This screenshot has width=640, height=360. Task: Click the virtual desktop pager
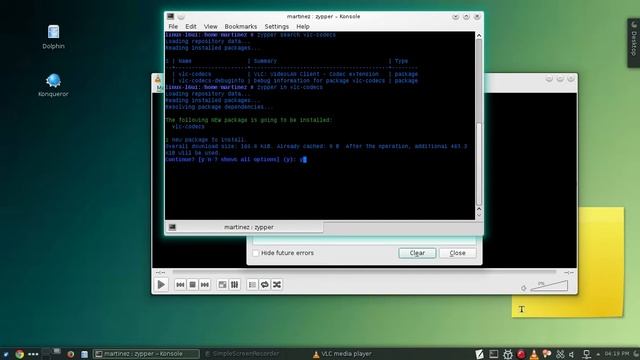[x=52, y=353]
